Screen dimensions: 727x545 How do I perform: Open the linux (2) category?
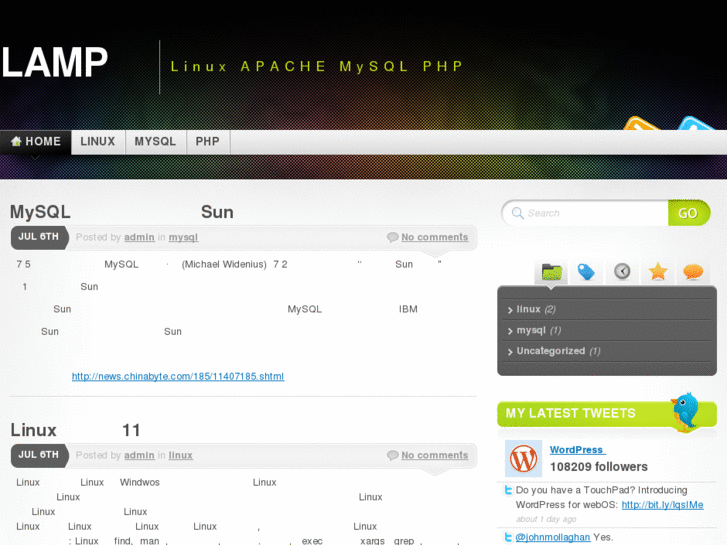coord(536,309)
